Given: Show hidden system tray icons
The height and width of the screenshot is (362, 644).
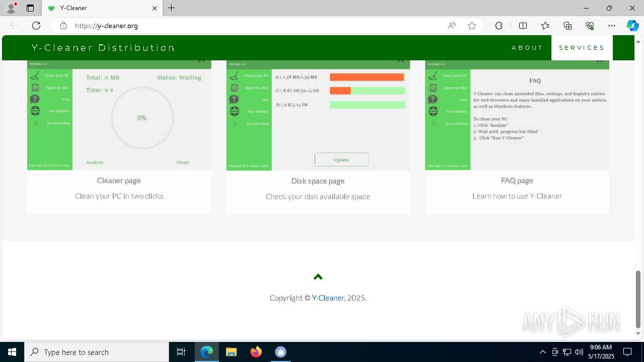Looking at the screenshot, I should click(542, 352).
